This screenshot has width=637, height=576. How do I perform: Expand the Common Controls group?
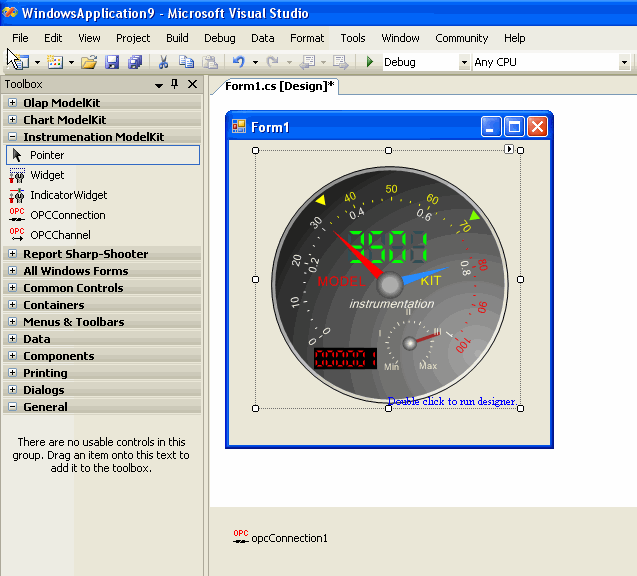pyautogui.click(x=13, y=288)
